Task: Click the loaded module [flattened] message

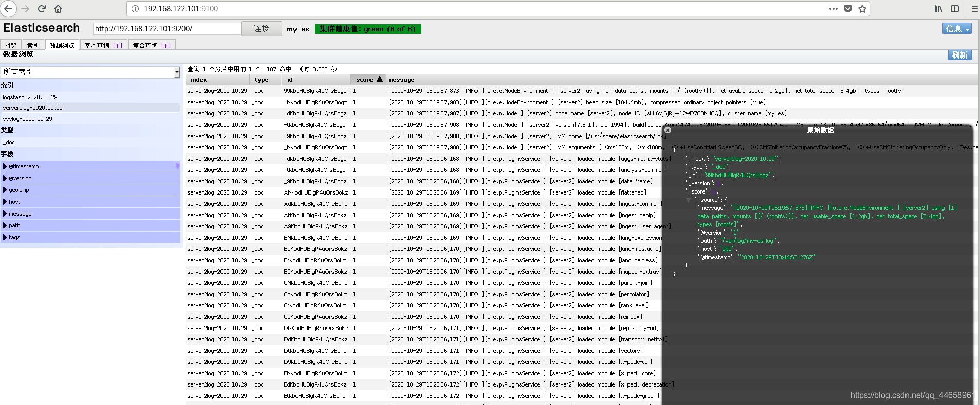Action: click(x=517, y=192)
